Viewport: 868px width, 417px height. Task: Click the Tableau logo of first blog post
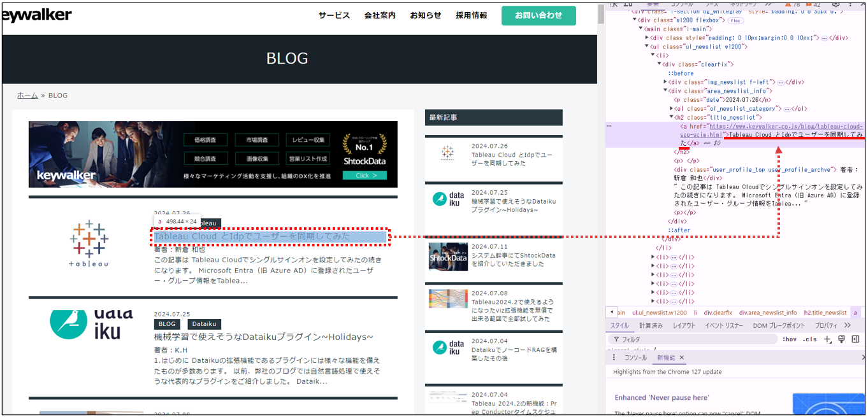[x=89, y=243]
